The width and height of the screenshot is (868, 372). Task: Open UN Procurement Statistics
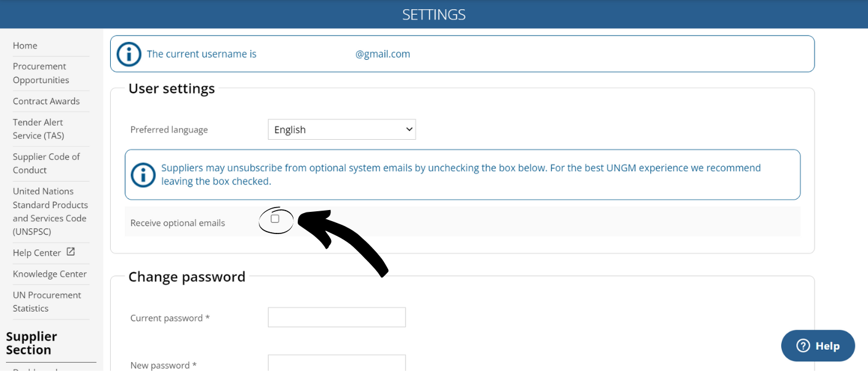[x=47, y=302]
